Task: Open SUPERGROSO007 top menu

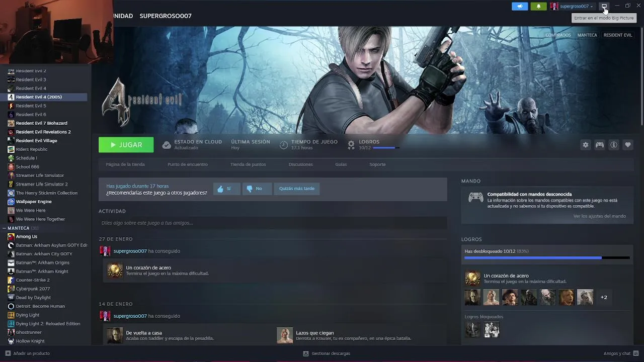Action: point(166,16)
